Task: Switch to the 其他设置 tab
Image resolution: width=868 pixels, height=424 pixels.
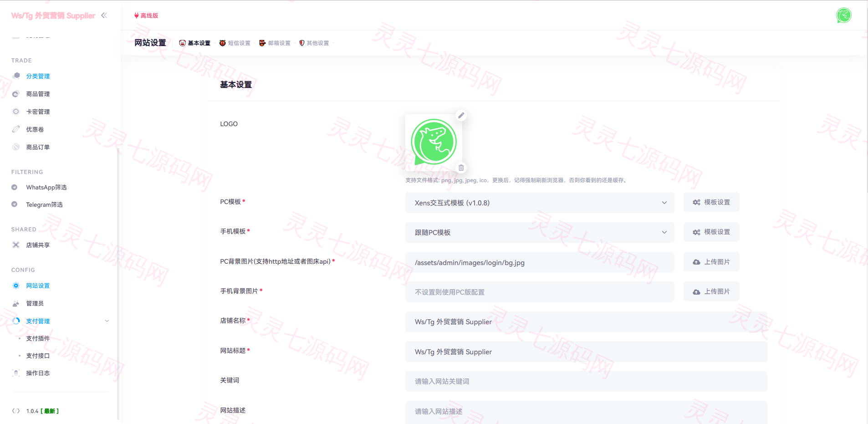Action: point(314,43)
